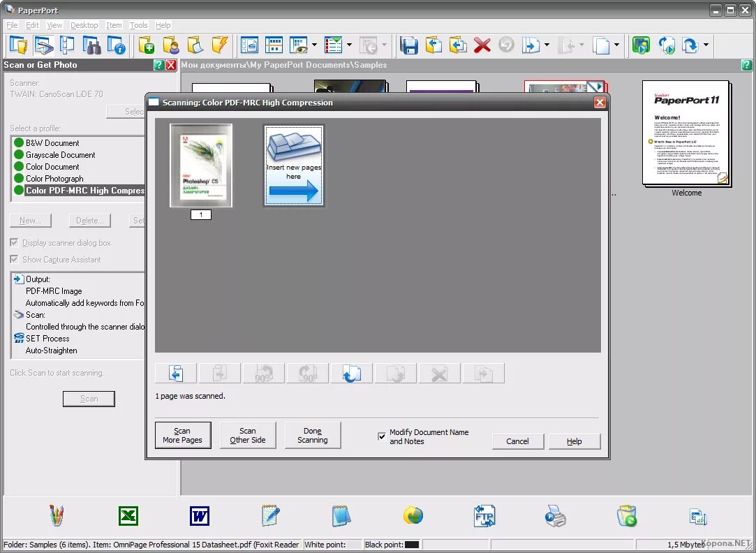Click the green picture slideshow icon

pos(642,45)
